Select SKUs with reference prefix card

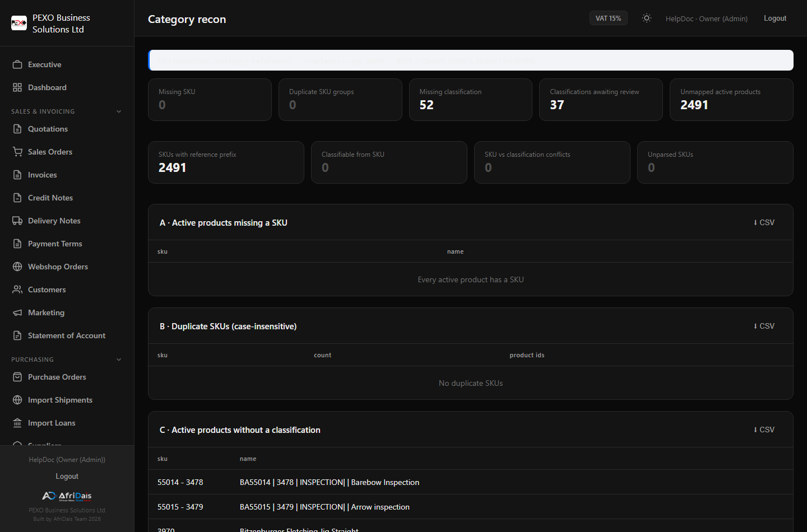226,162
